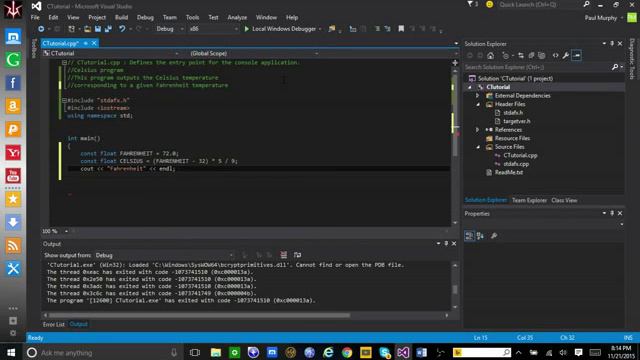This screenshot has height=360, width=640.
Task: Open the File menu
Action: pos(35,18)
